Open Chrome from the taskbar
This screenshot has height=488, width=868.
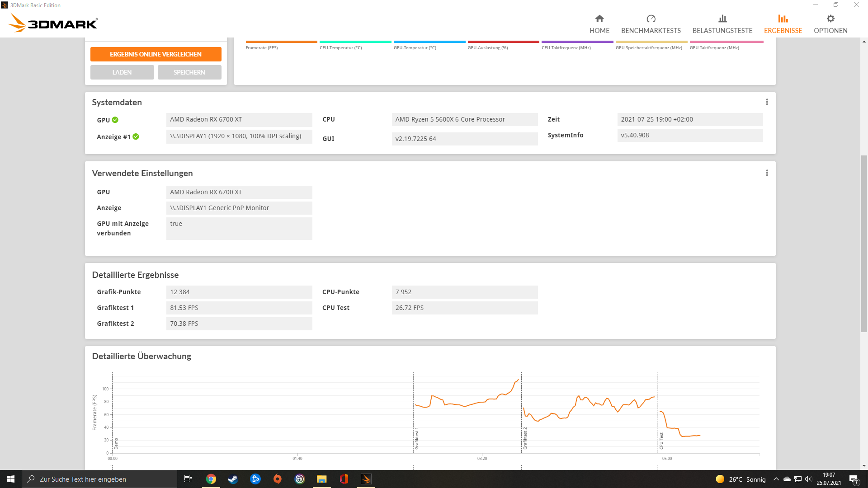211,479
